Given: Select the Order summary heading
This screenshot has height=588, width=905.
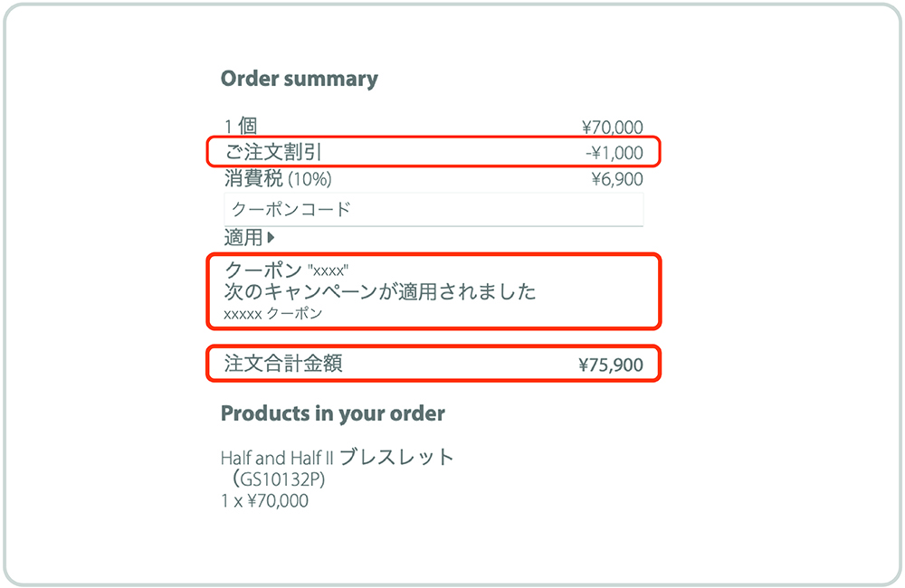Looking at the screenshot, I should click(x=299, y=79).
